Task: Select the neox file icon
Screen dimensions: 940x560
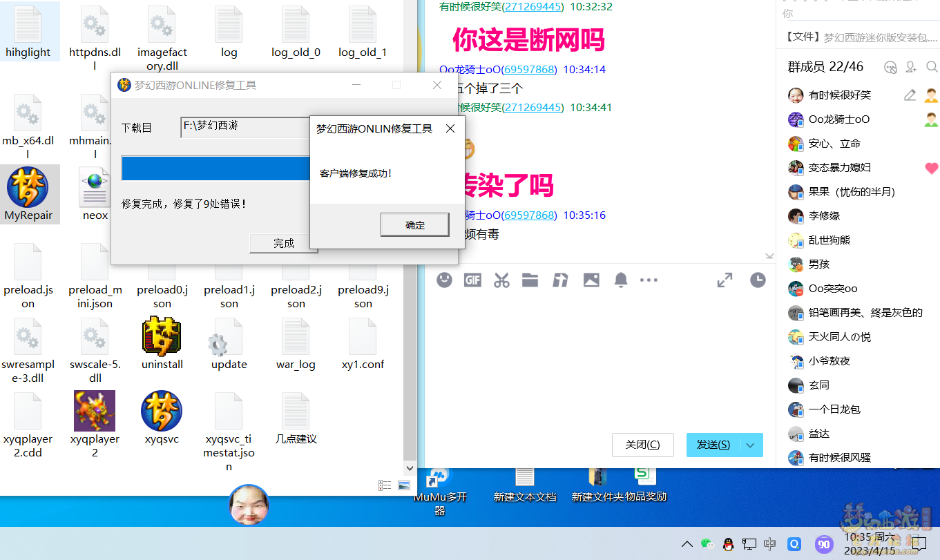Action: [x=95, y=194]
